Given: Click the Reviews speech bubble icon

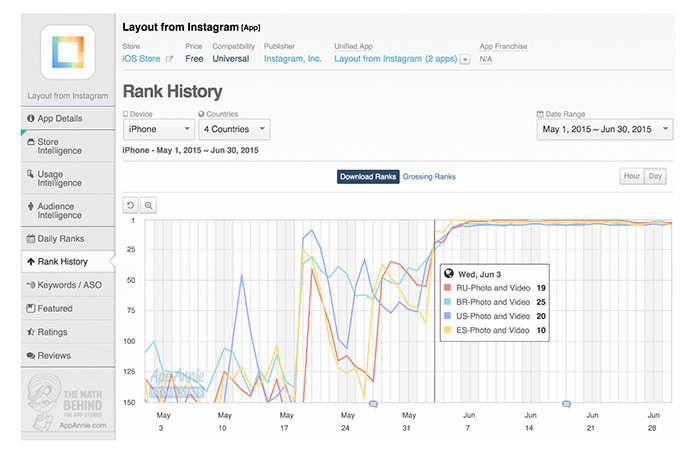Looking at the screenshot, I should [x=30, y=355].
